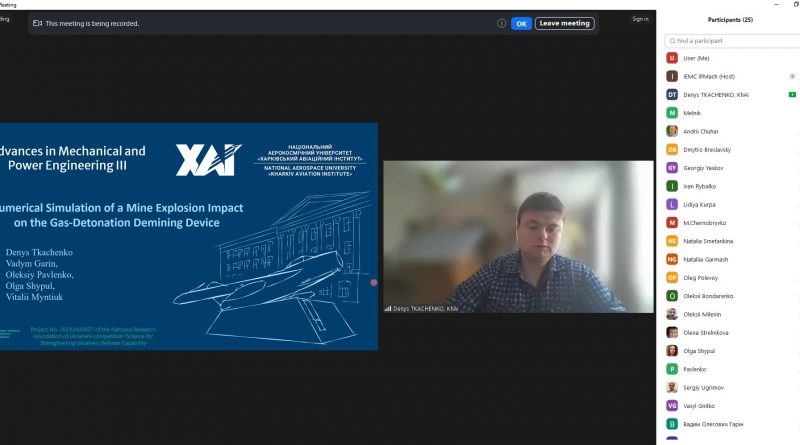Image resolution: width=800 pixels, height=445 pixels.
Task: Focus the Find a participant search field
Action: point(730,41)
